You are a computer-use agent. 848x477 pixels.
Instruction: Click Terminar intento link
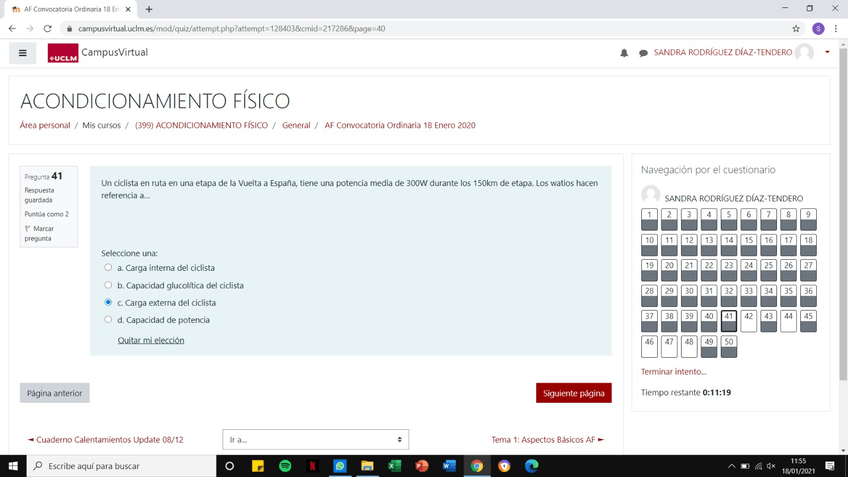(673, 372)
